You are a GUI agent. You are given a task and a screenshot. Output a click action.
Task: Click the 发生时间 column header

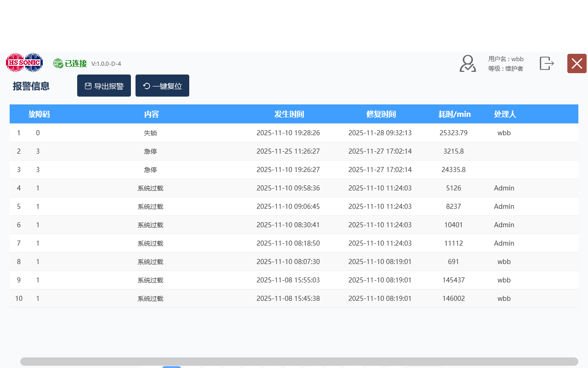point(289,114)
